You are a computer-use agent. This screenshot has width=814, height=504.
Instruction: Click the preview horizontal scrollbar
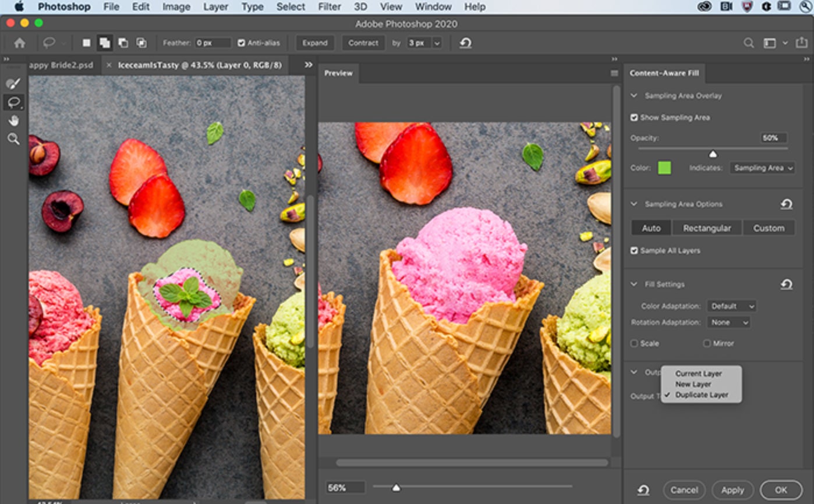pyautogui.click(x=472, y=463)
